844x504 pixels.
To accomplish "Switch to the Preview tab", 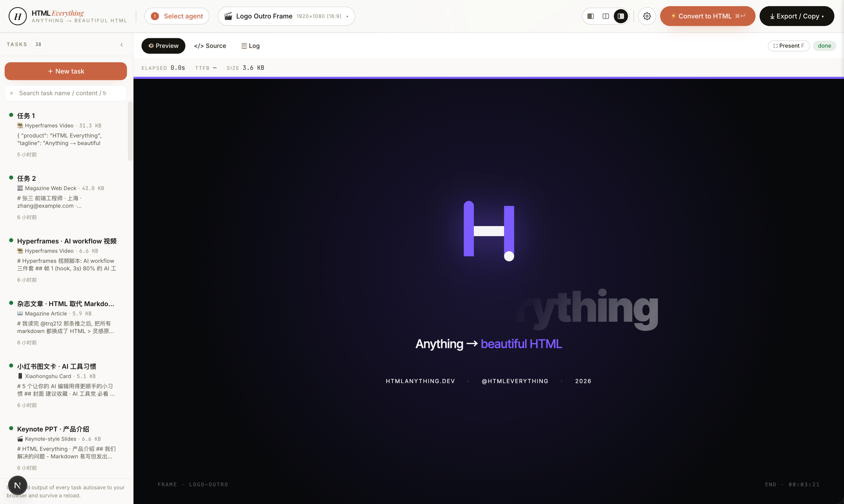I will (163, 46).
